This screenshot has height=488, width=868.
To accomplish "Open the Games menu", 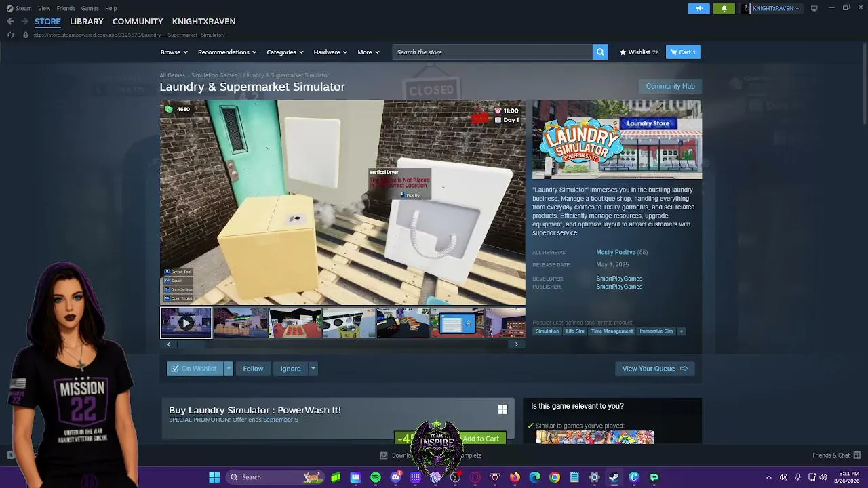I will (x=90, y=8).
